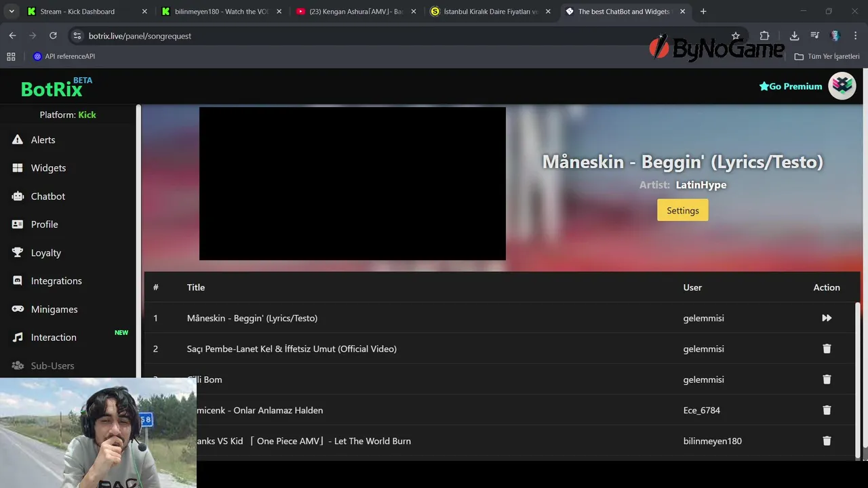Click the BotRix BETA logo
The width and height of the screenshot is (868, 488).
[x=56, y=87]
